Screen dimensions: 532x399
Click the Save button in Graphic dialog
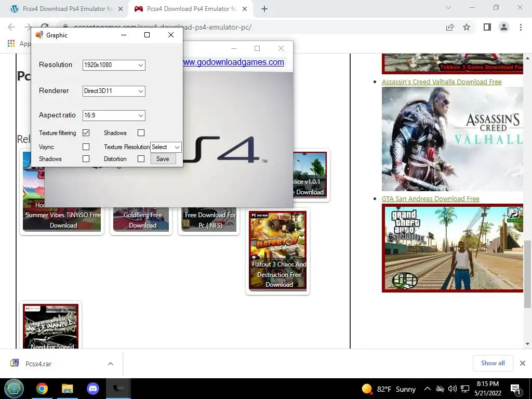163,159
